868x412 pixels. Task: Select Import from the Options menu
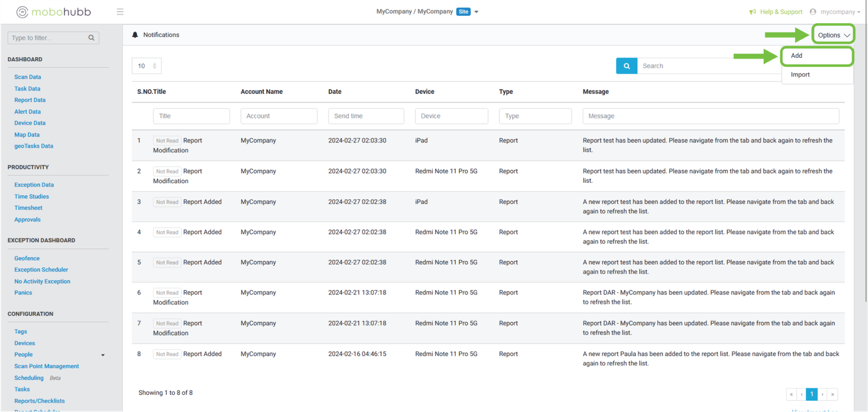coord(800,75)
